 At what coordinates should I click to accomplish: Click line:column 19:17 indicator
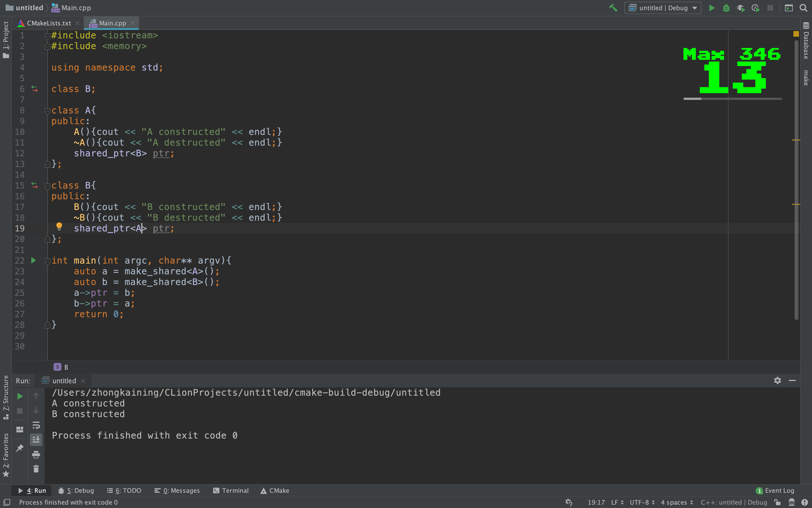coord(596,502)
